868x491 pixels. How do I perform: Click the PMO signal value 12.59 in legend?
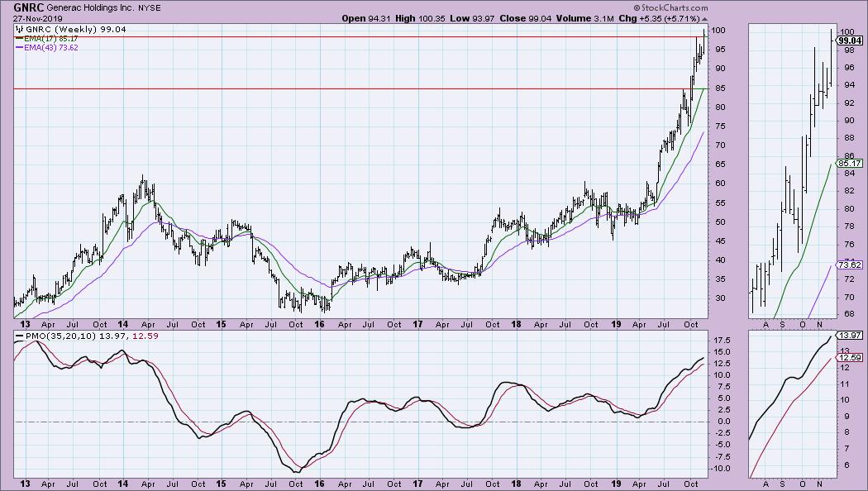pyautogui.click(x=145, y=336)
